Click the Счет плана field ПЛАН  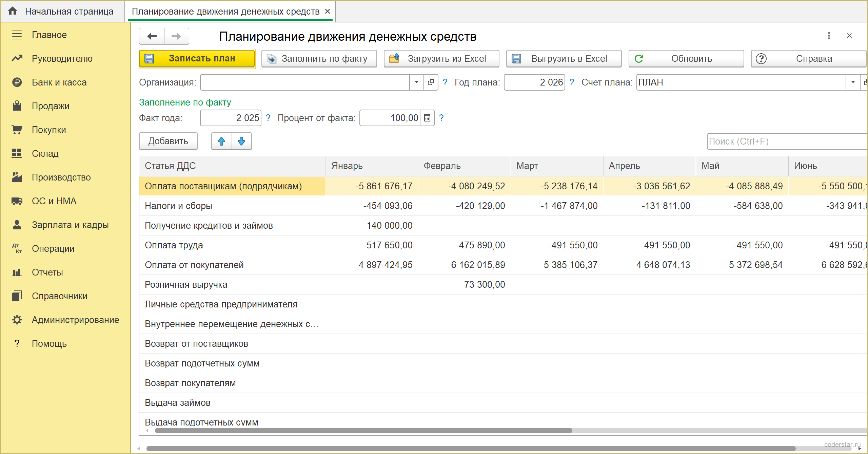741,82
